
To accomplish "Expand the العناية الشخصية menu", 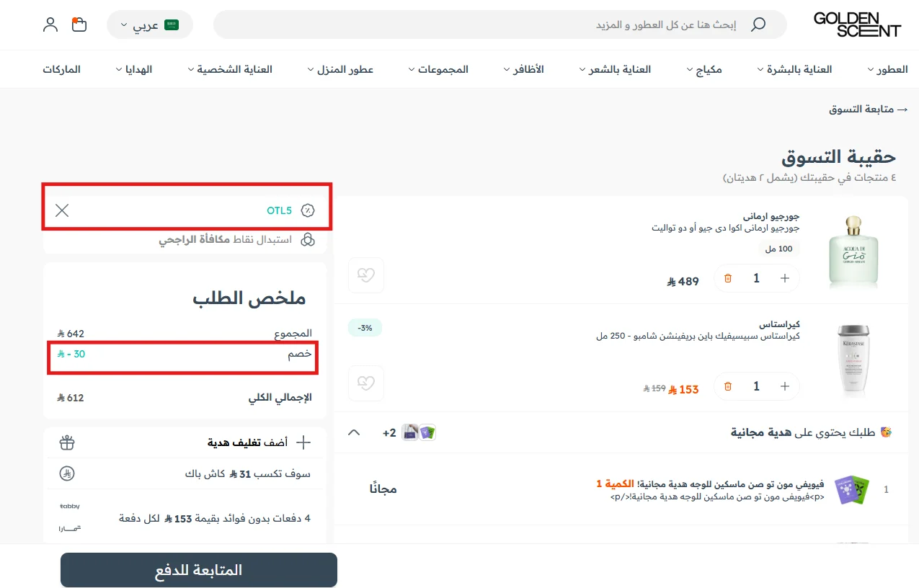I will [230, 69].
